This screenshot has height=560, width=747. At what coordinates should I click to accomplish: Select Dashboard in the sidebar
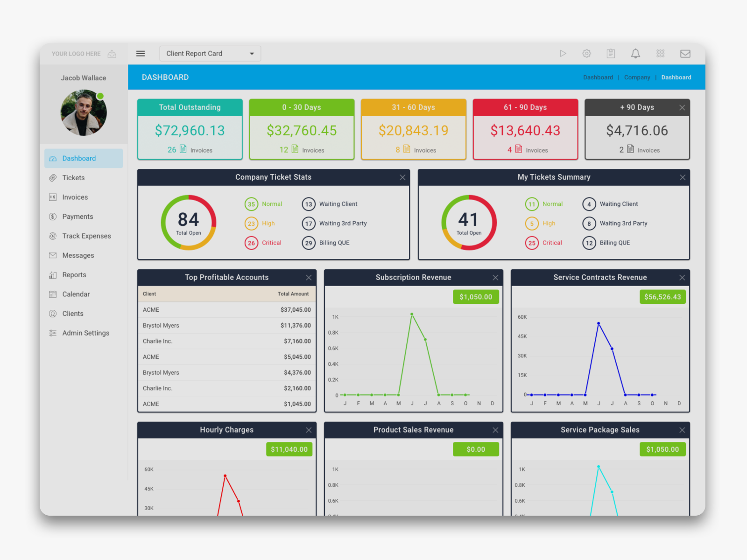click(x=84, y=159)
